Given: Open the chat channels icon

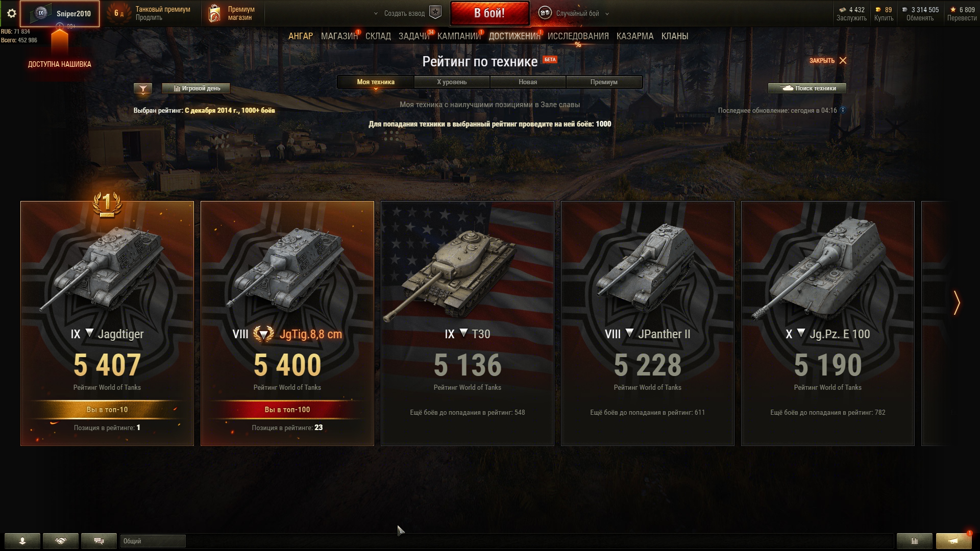Looking at the screenshot, I should point(99,541).
